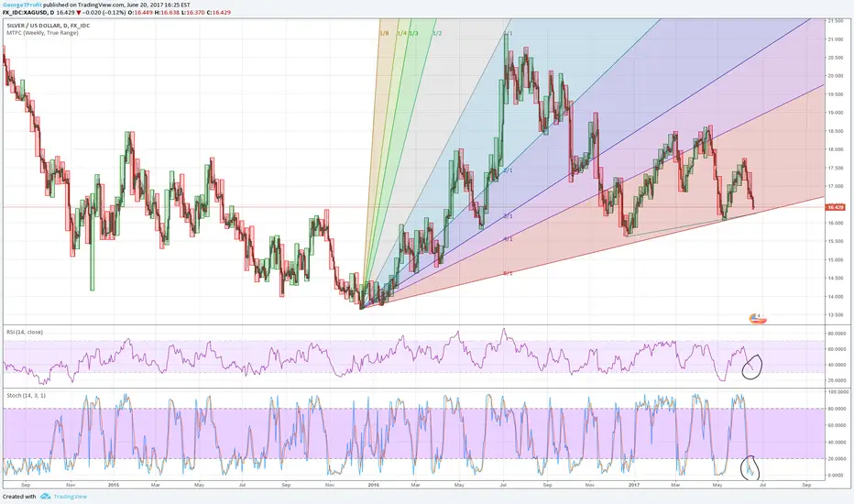Viewport: 854px width, 504px height.
Task: Click the 2016 time axis label
Action: 373,485
